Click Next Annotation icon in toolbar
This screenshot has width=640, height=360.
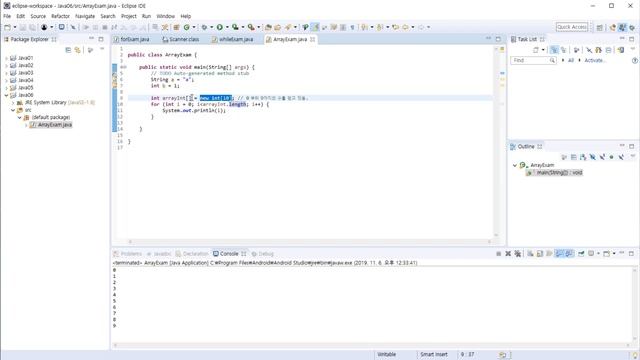coord(364,27)
